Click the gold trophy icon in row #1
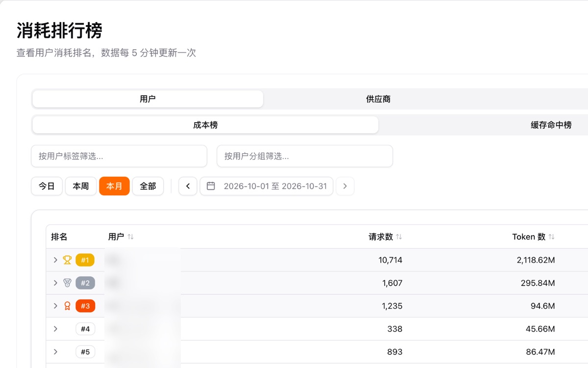Screen dimensions: 588x368 [x=67, y=260]
